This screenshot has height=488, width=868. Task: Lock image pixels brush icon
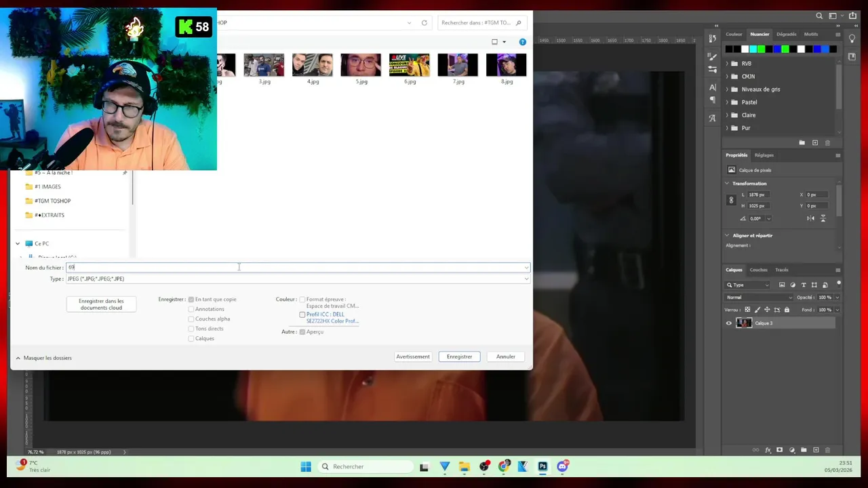[x=757, y=310]
